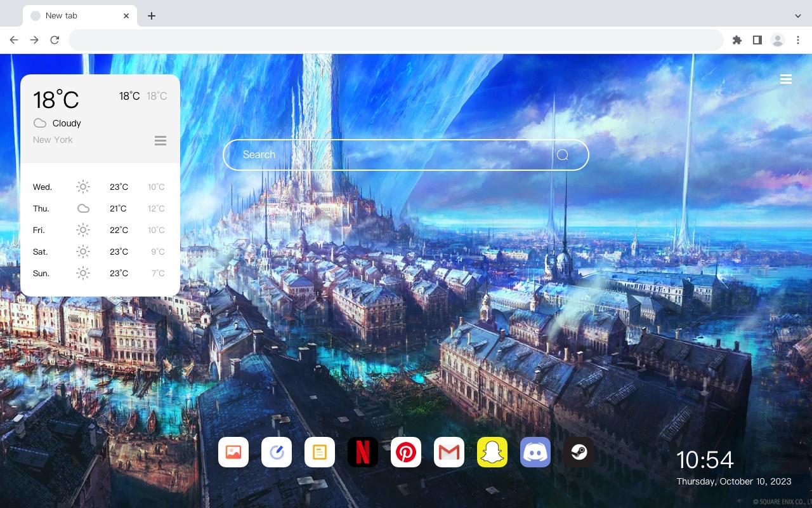Click the current temperature 18°C heading
The width and height of the screenshot is (812, 508).
tap(56, 100)
